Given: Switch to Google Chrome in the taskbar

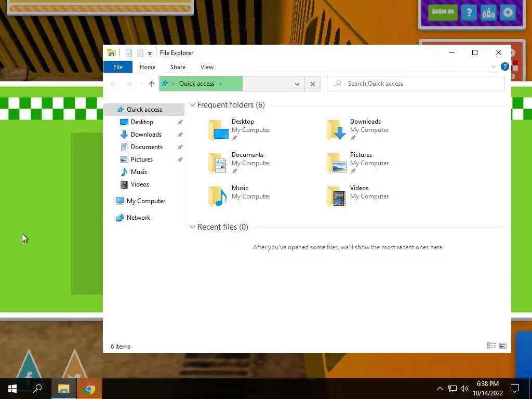Looking at the screenshot, I should click(89, 389).
